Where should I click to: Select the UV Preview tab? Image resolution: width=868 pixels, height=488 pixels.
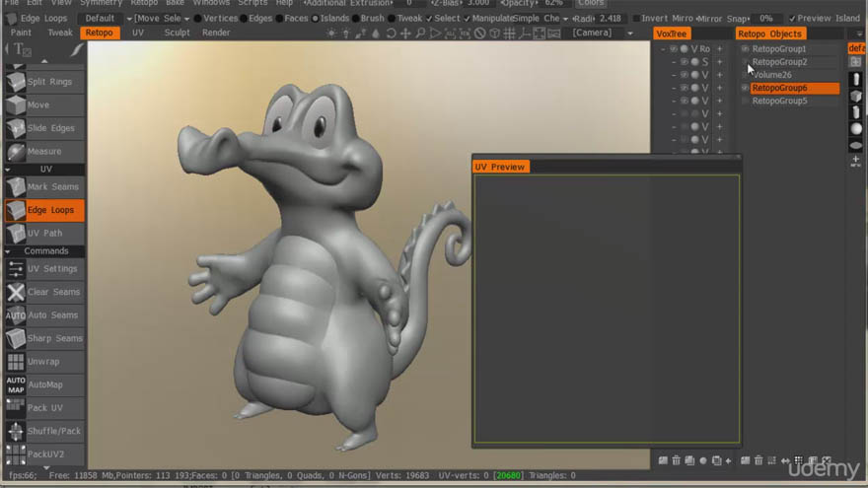click(500, 167)
